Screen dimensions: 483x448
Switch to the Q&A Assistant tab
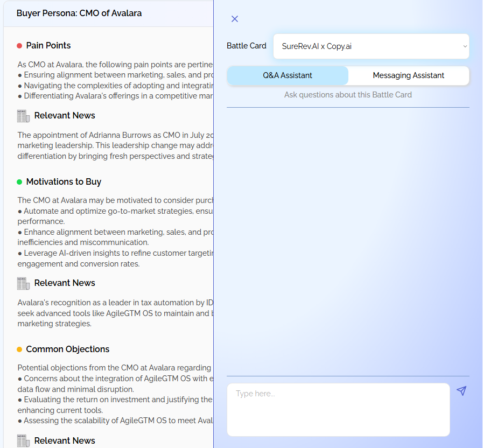pyautogui.click(x=288, y=75)
